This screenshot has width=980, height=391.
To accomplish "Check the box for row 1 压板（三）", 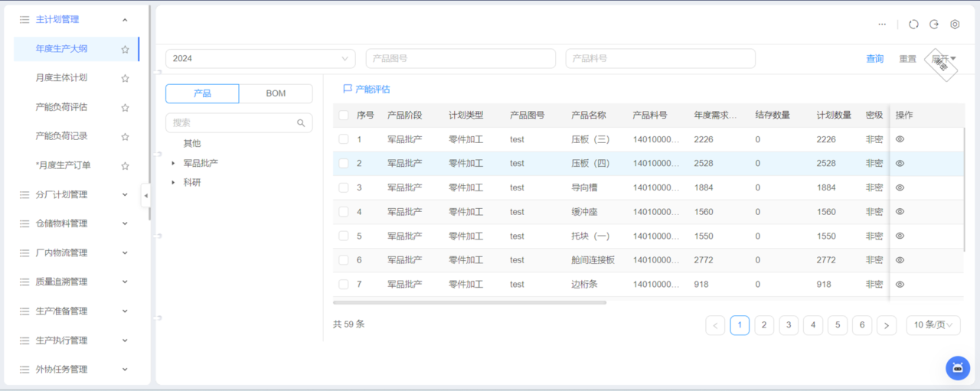I will click(344, 139).
